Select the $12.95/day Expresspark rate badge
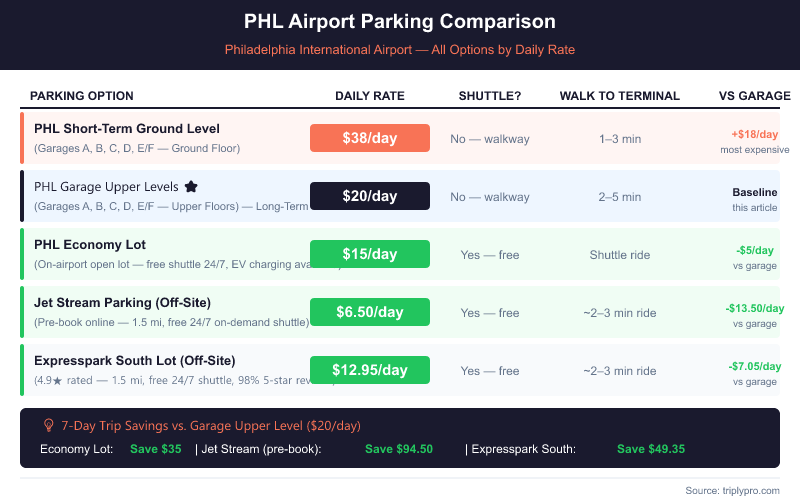The width and height of the screenshot is (800, 500). tap(370, 370)
